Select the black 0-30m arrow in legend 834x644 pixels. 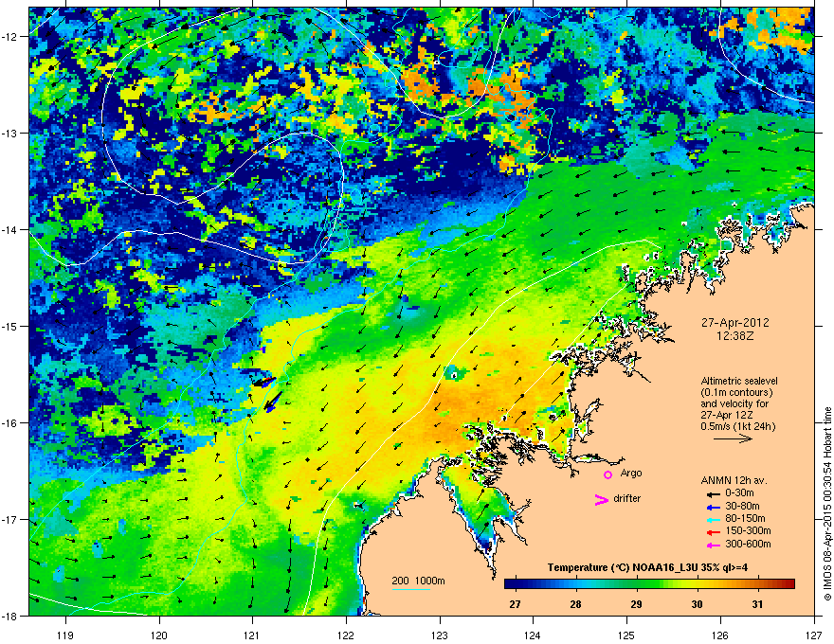(x=713, y=493)
